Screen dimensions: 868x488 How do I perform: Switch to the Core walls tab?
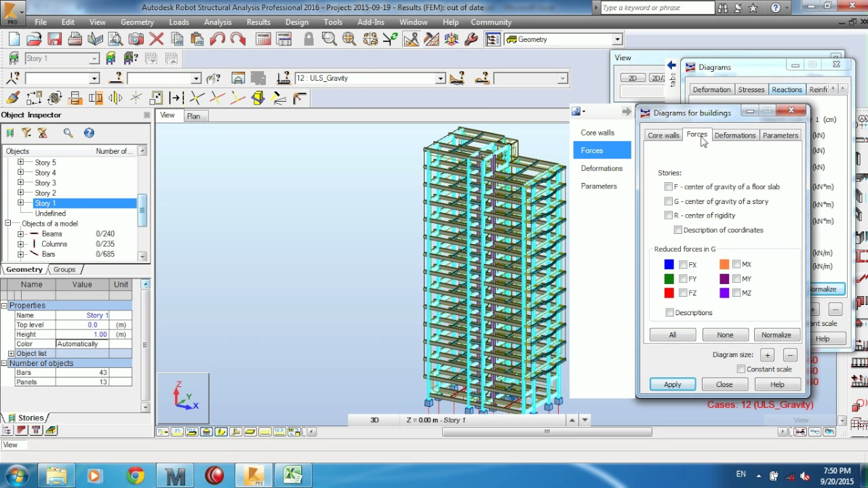pyautogui.click(x=663, y=136)
